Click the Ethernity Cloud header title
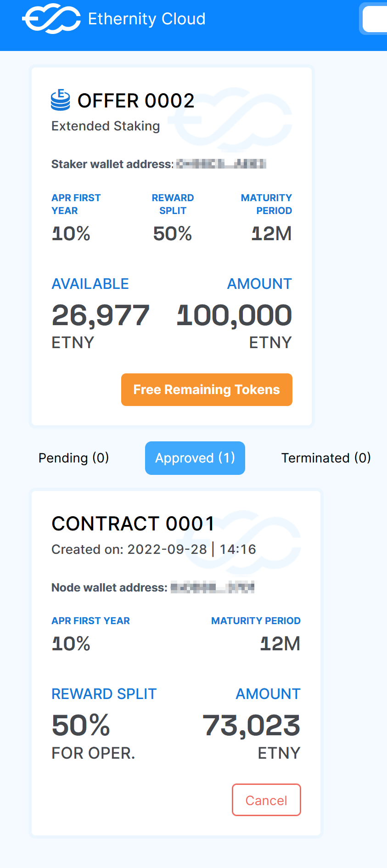387x868 pixels. pyautogui.click(x=146, y=19)
